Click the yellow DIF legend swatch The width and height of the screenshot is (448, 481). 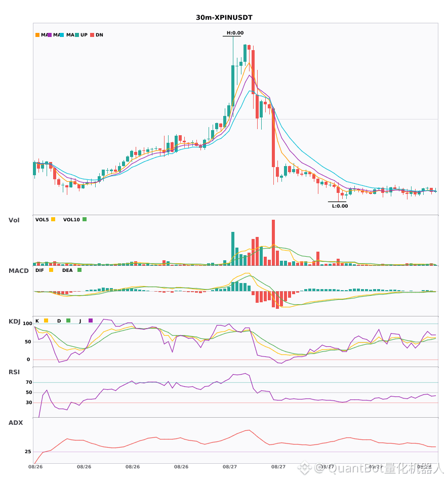click(x=51, y=270)
